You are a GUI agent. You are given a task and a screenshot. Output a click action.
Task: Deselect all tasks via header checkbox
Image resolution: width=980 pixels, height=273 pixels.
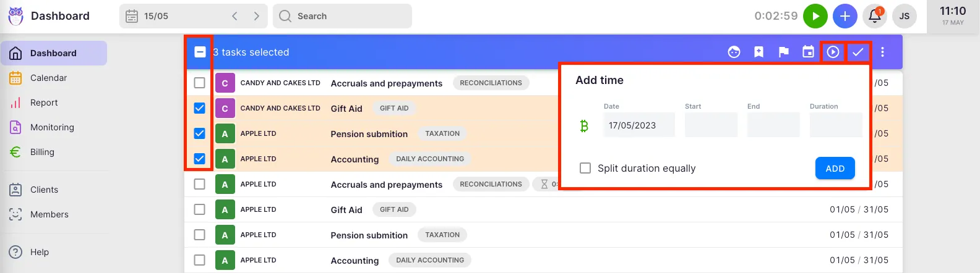pos(200,52)
